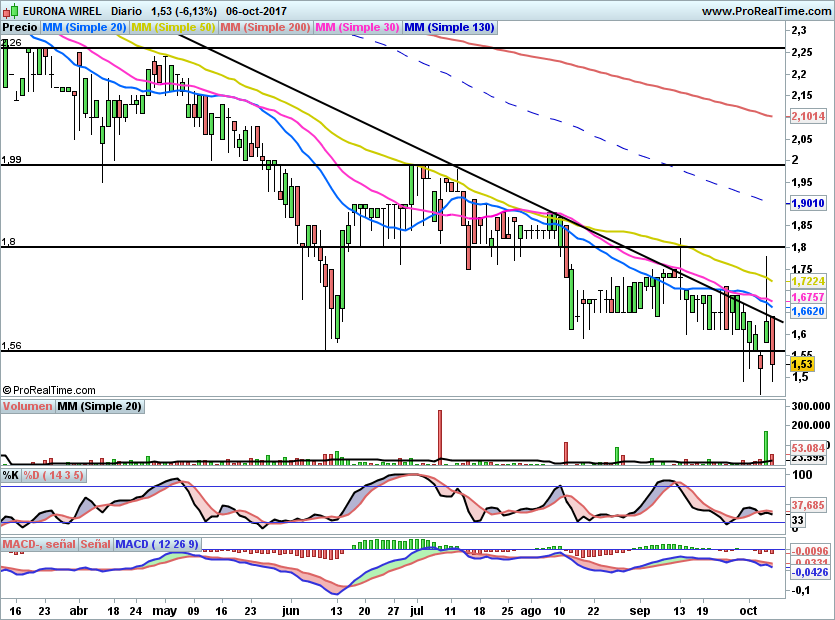The height and width of the screenshot is (620, 835).
Task: Click the Diario timeframe text
Action: coord(127,11)
